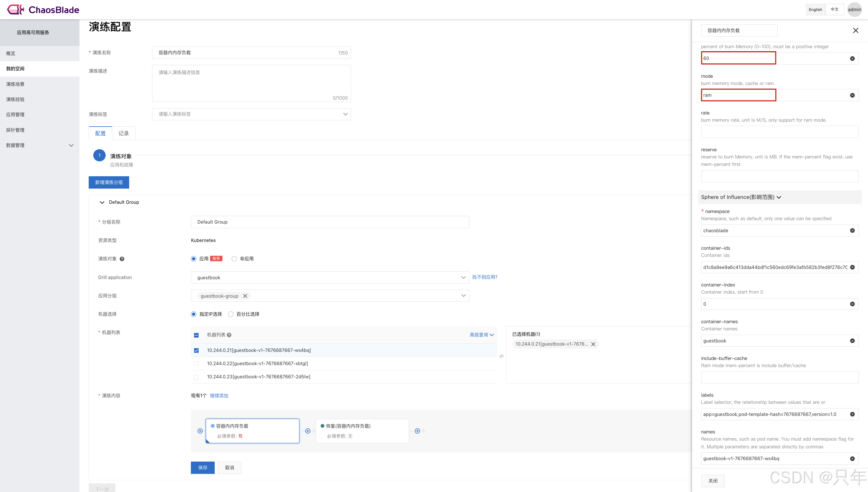This screenshot has width=868, height=492.
Task: Click the ChaosBlade logo
Action: point(43,9)
